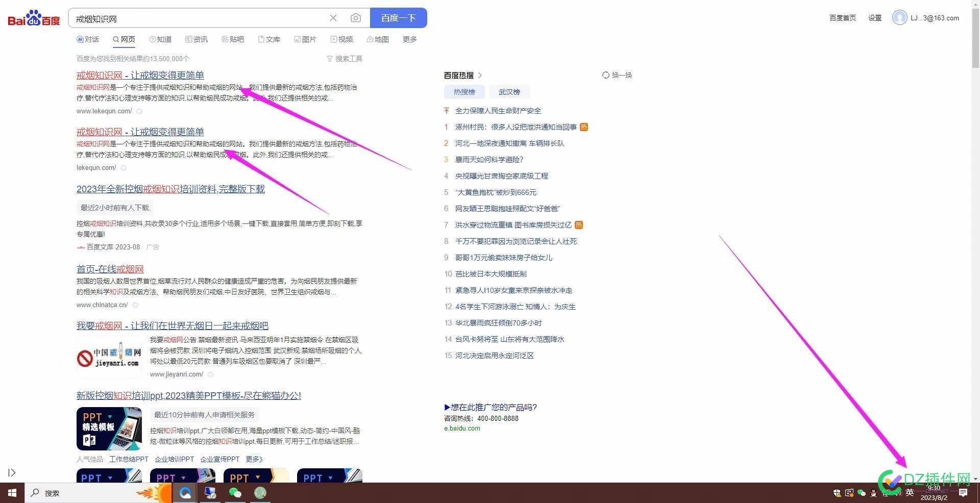
Task: Go to 百度首页 in header
Action: (843, 18)
